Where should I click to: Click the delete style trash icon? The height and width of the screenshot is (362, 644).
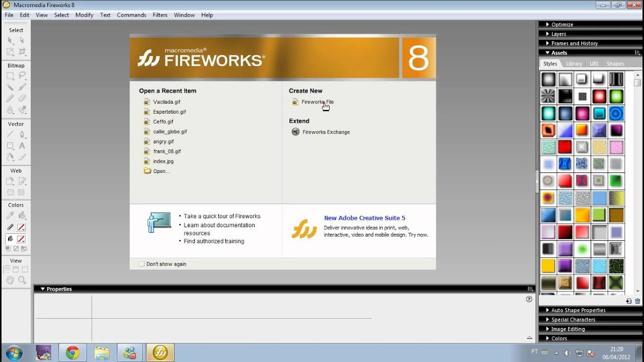(x=637, y=301)
